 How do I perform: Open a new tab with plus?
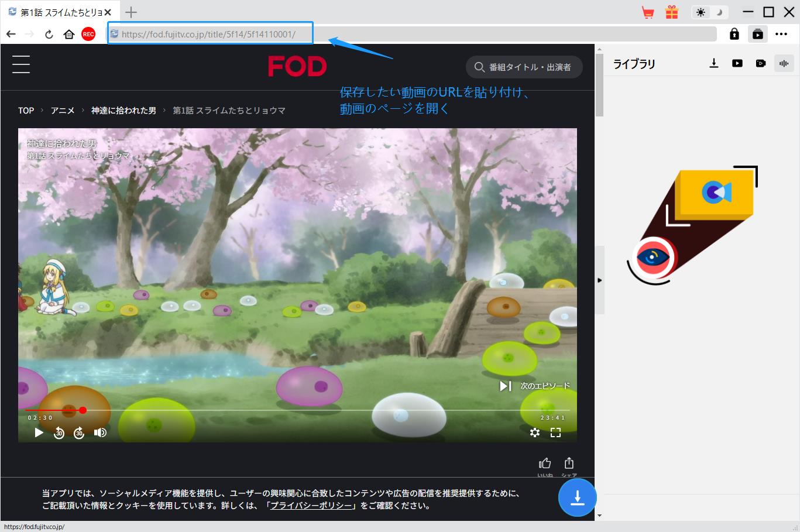[131, 12]
